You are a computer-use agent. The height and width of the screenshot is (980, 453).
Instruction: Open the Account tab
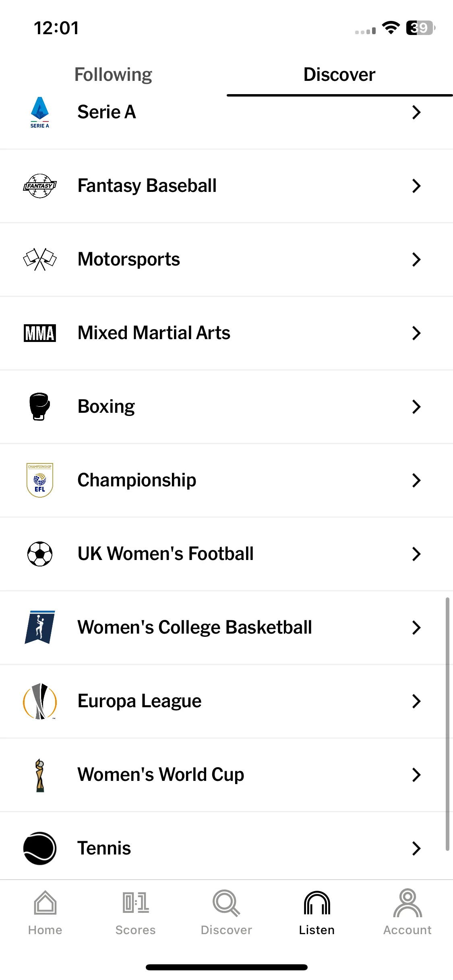pyautogui.click(x=407, y=912)
